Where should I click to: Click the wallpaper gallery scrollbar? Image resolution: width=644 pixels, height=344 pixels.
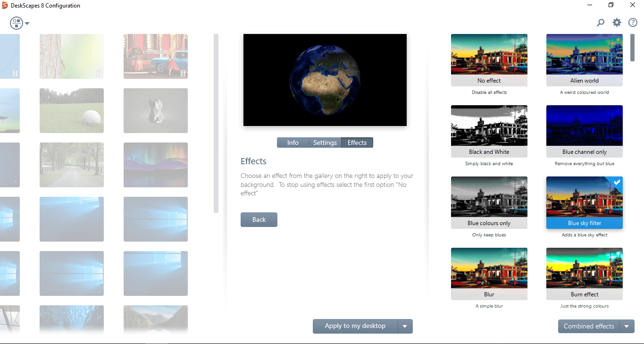tap(216, 123)
